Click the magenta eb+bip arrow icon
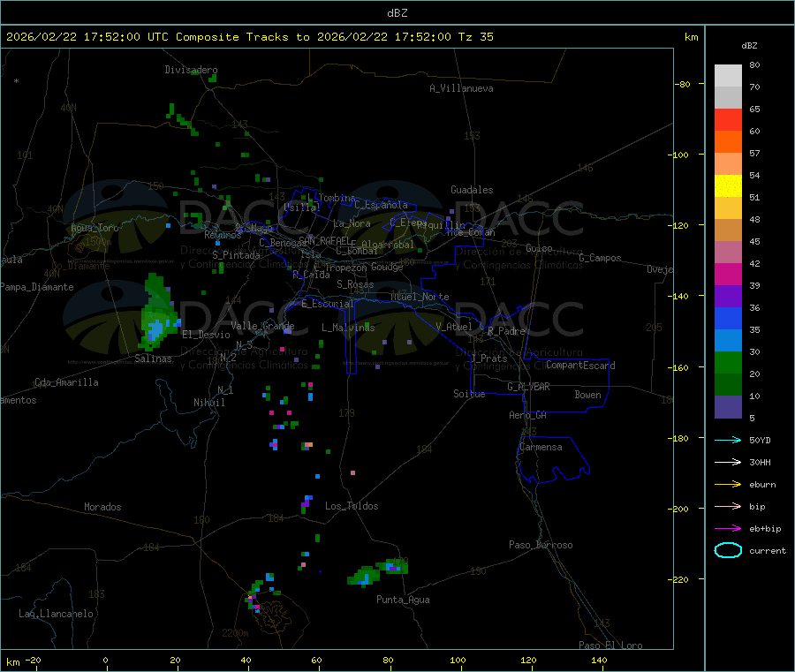The height and width of the screenshot is (672, 795). [x=728, y=529]
